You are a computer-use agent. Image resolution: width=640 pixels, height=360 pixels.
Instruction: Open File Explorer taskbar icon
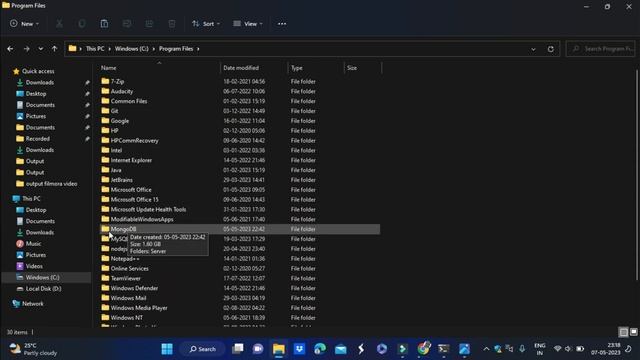279,349
